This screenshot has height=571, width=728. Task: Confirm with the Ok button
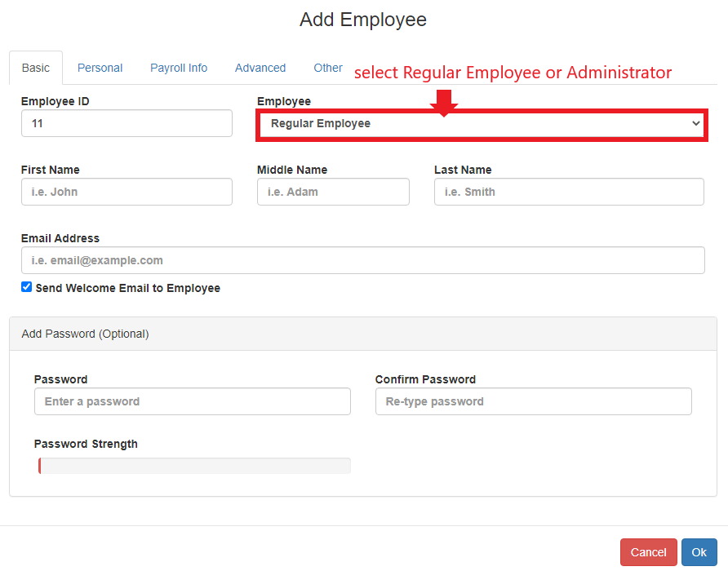click(x=699, y=552)
